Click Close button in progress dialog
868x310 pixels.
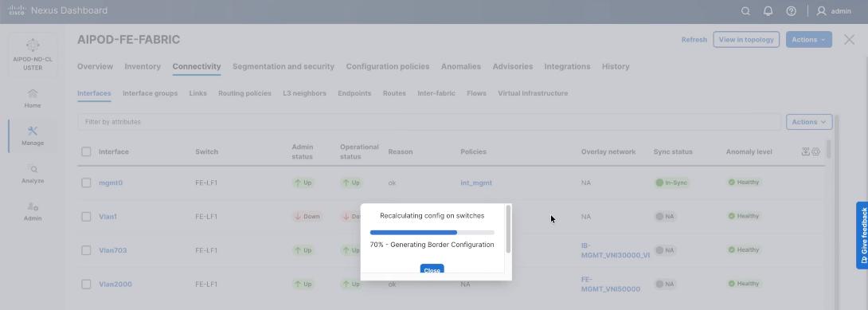coord(432,269)
